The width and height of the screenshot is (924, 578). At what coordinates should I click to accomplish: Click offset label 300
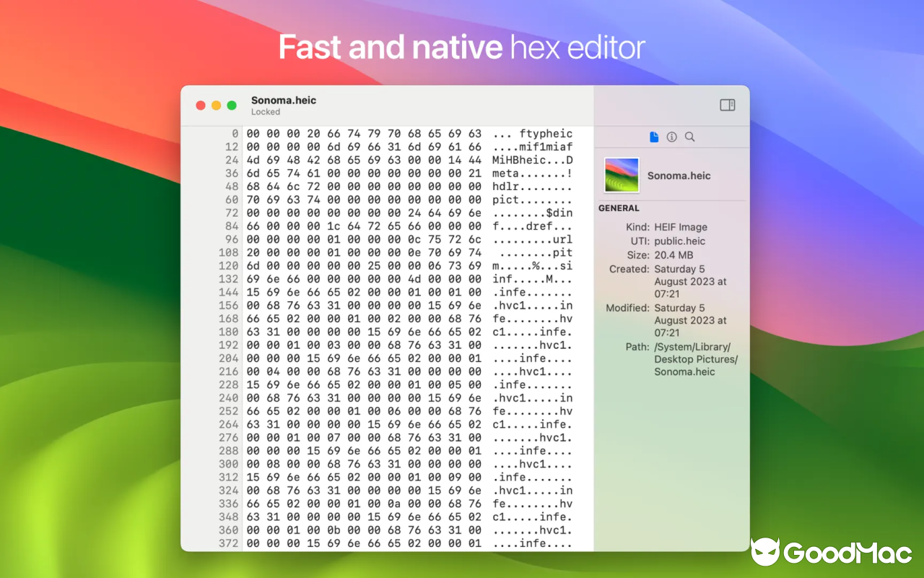(x=229, y=464)
